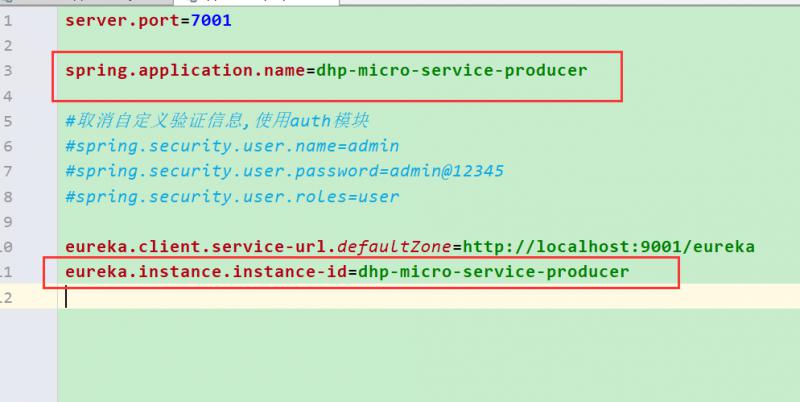Click the empty highlighted last line
The height and width of the screenshot is (402, 800).
pyautogui.click(x=429, y=297)
